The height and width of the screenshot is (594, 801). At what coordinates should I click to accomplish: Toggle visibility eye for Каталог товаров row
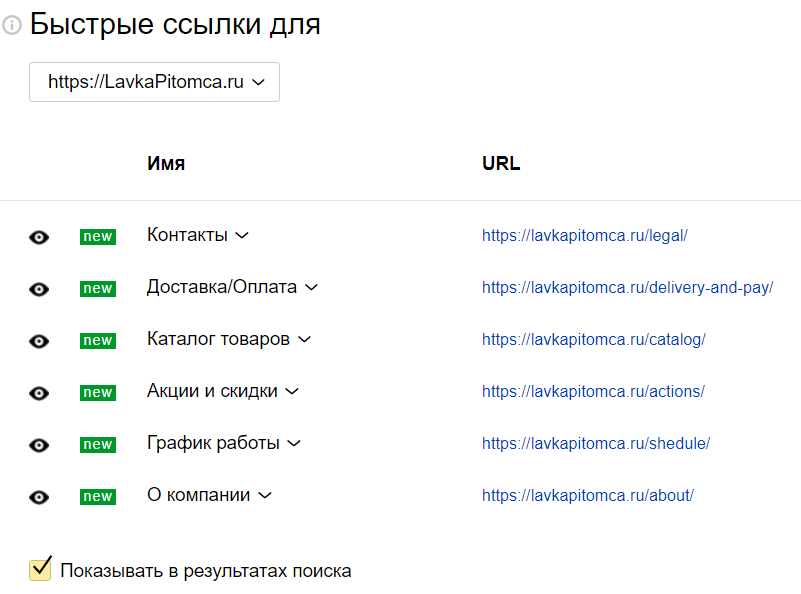(39, 341)
